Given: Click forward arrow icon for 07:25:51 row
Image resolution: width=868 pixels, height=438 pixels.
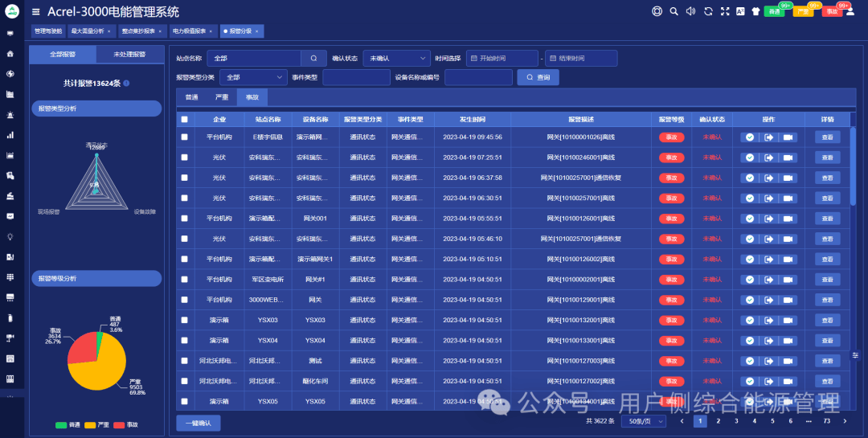Looking at the screenshot, I should [769, 158].
